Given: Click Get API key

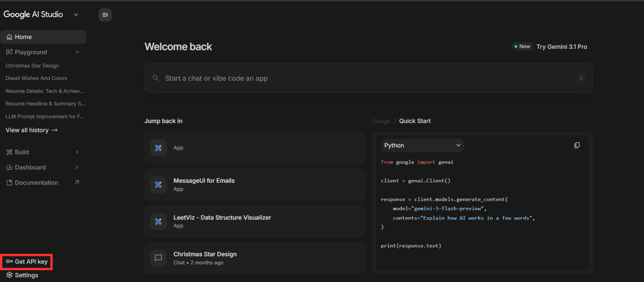Looking at the screenshot, I should point(27,262).
